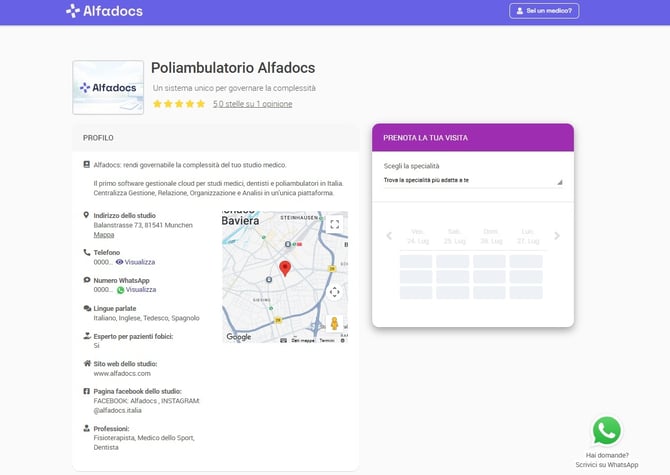Click the chat icon beside Numero WhatsApp
Viewport: 670px width, 475px height.
coord(86,280)
